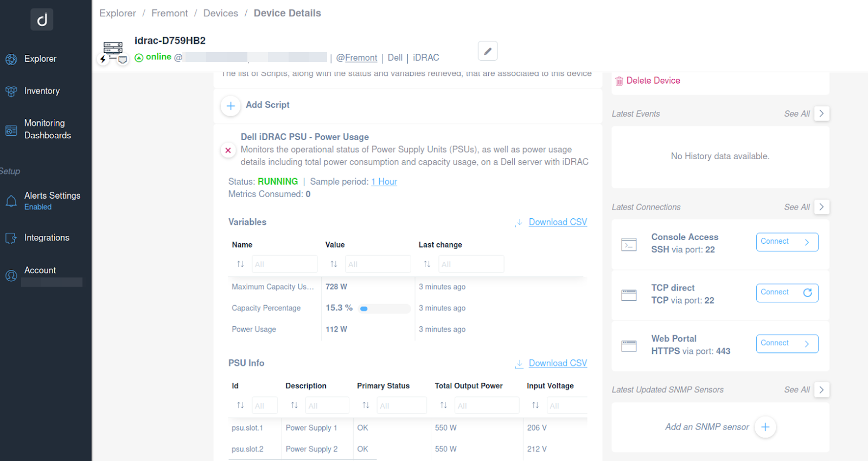Click the Add an SNMP sensor plus icon
Image resolution: width=868 pixels, height=461 pixels.
pyautogui.click(x=765, y=427)
